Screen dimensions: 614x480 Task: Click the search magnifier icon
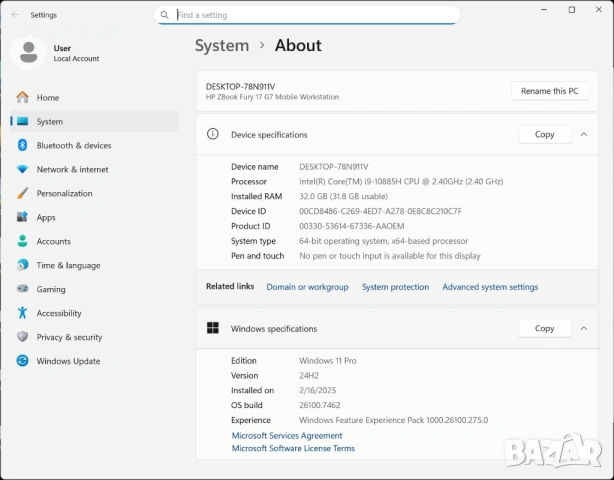click(165, 15)
